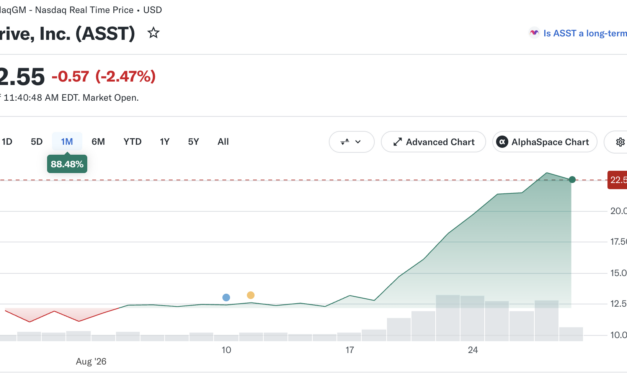Click the -0.57 price change value
The width and height of the screenshot is (627, 376).
[70, 76]
